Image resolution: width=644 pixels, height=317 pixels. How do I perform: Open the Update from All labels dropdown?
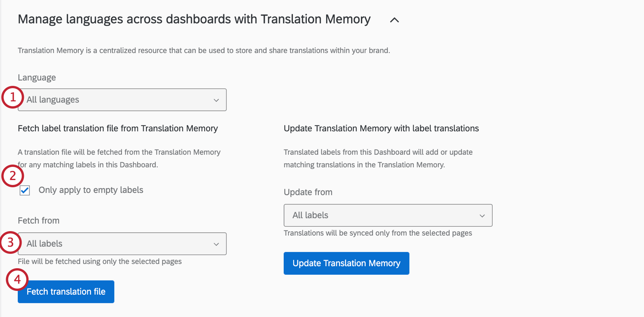tap(388, 215)
